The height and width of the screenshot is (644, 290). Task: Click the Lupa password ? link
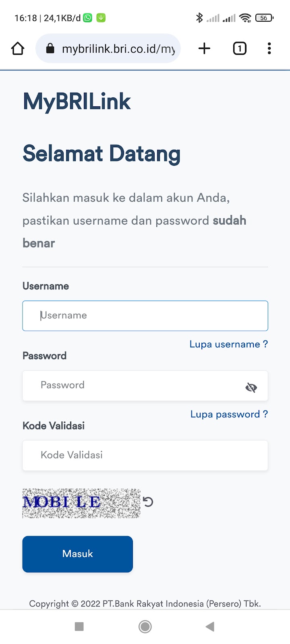[229, 415]
